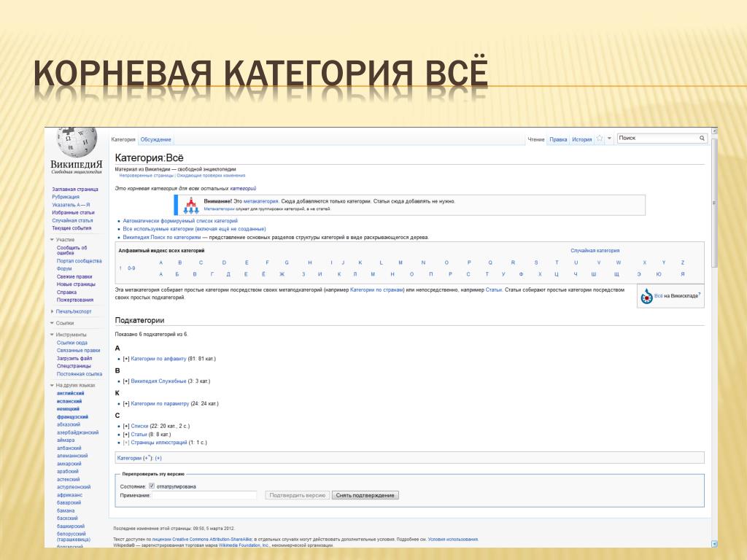Open the Спецстраницы link

(74, 366)
